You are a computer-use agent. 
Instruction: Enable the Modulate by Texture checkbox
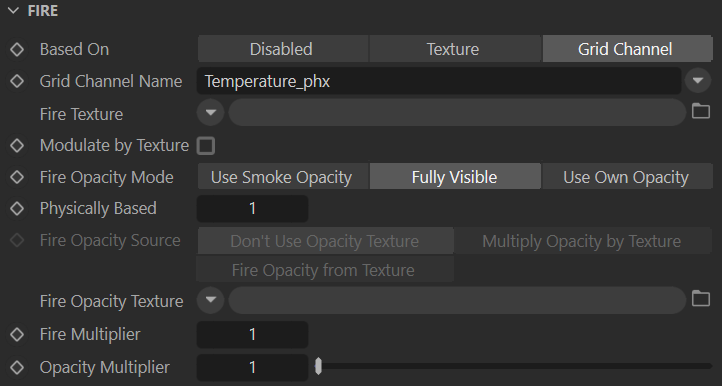[x=205, y=146]
